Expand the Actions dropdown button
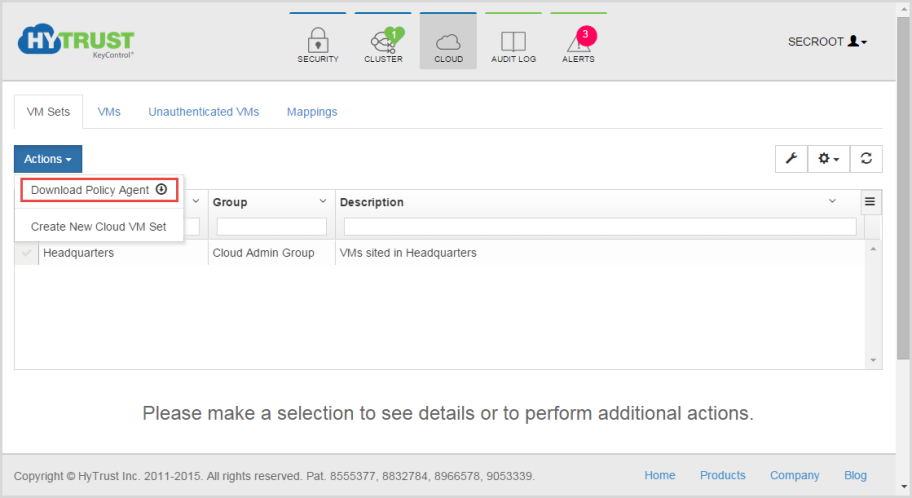Image resolution: width=912 pixels, height=498 pixels. (48, 159)
